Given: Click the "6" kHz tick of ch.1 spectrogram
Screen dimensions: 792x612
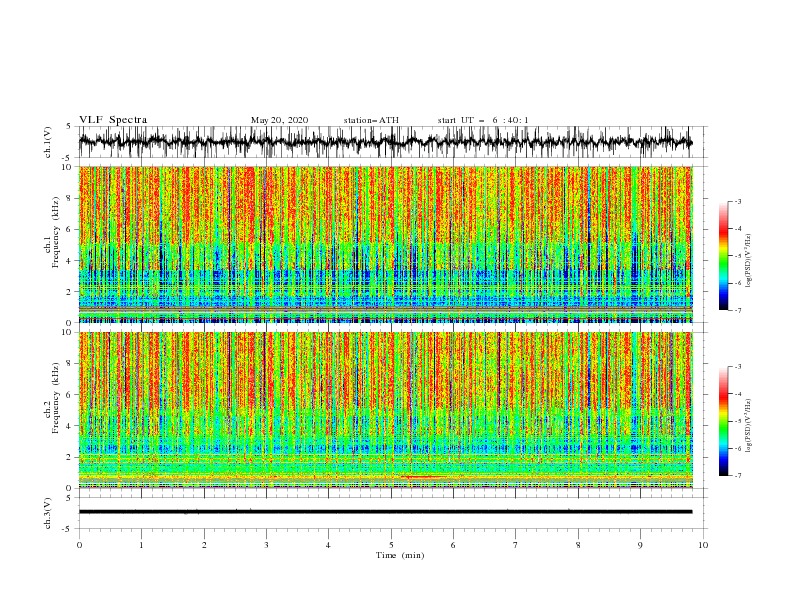Looking at the screenshot, I should (x=70, y=229).
